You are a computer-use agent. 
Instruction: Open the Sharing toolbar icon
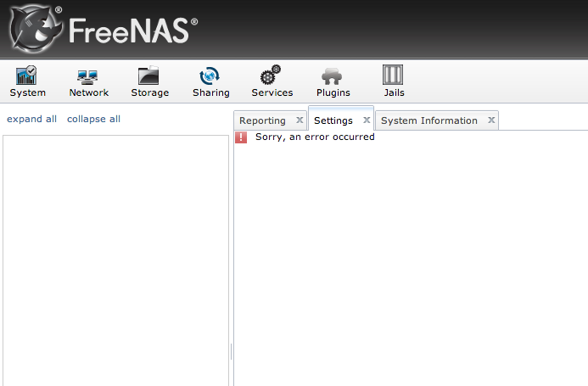click(x=210, y=76)
